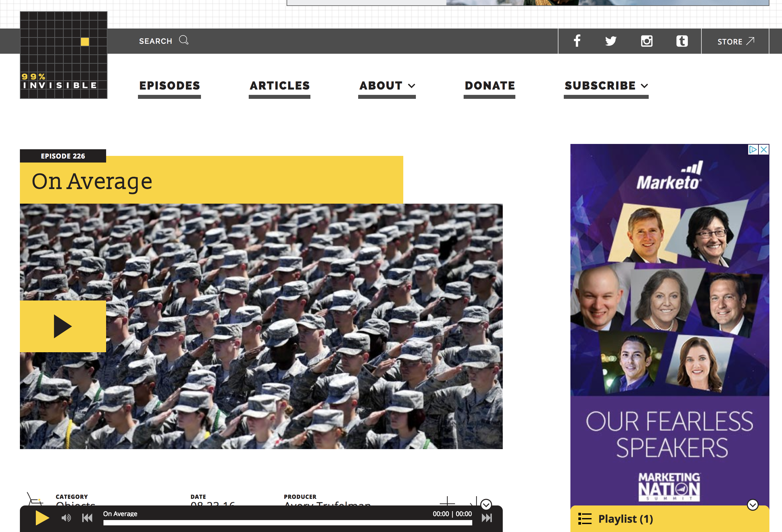Viewport: 782px width, 532px height.
Task: Click the AdChoices triangle icon
Action: 753,149
